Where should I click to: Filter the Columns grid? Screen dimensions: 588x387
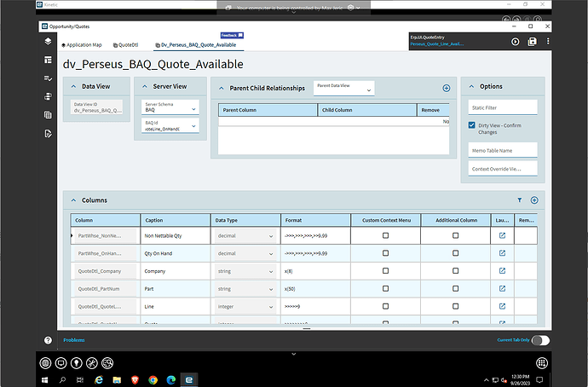pyautogui.click(x=520, y=200)
